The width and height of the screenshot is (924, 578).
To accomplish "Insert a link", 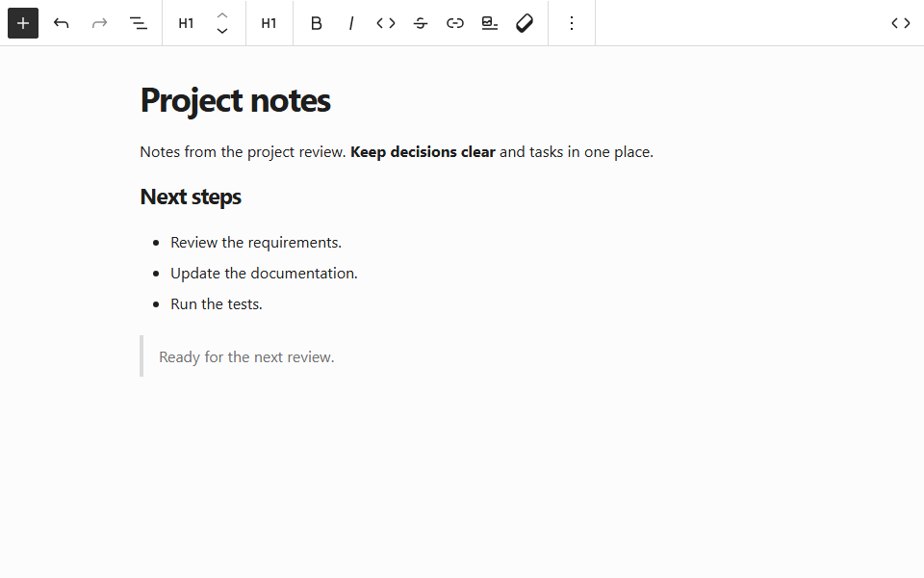I will [x=455, y=23].
